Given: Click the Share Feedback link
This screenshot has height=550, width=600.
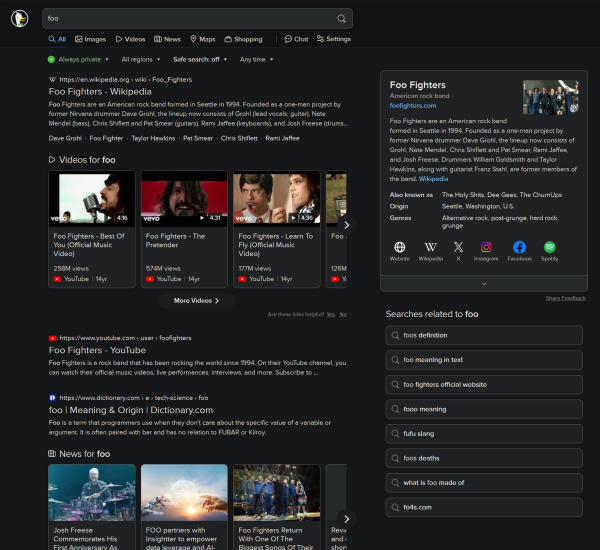Looking at the screenshot, I should point(566,298).
